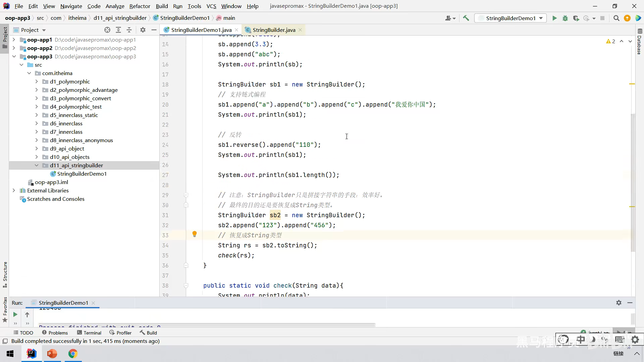Click the Build project hammer icon

point(466,18)
